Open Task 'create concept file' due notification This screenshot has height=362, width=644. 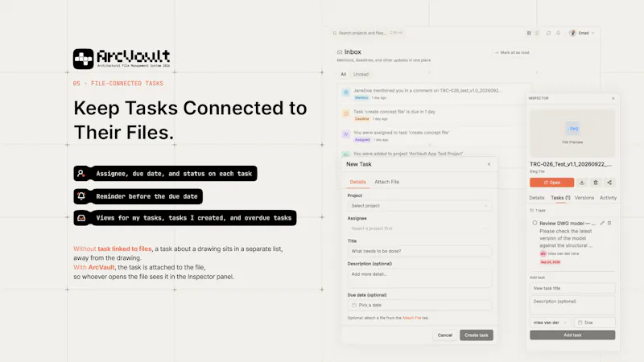coord(434,115)
